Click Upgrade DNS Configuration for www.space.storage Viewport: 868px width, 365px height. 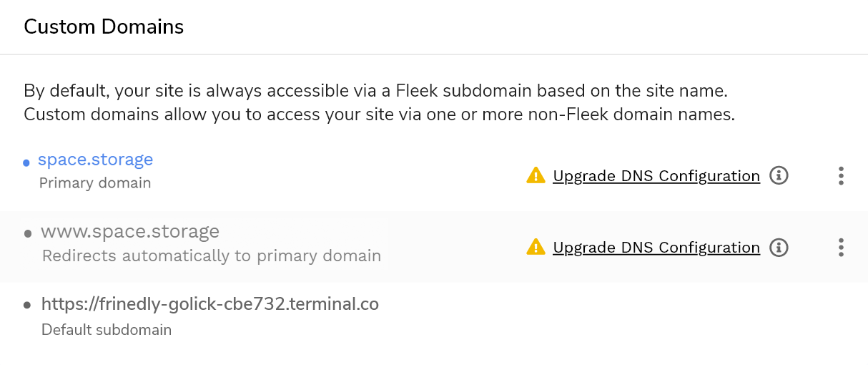pyautogui.click(x=656, y=248)
